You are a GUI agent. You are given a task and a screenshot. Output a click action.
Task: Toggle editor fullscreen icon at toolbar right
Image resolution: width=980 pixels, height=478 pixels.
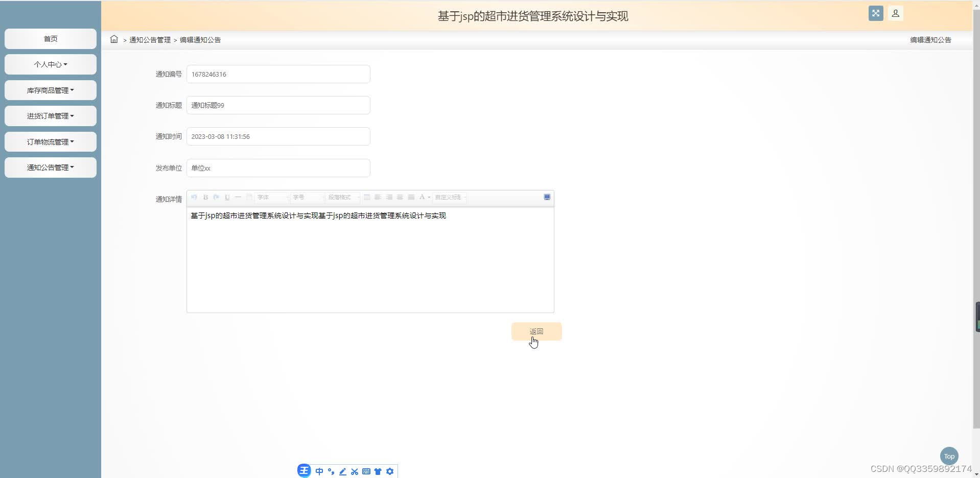tap(547, 197)
